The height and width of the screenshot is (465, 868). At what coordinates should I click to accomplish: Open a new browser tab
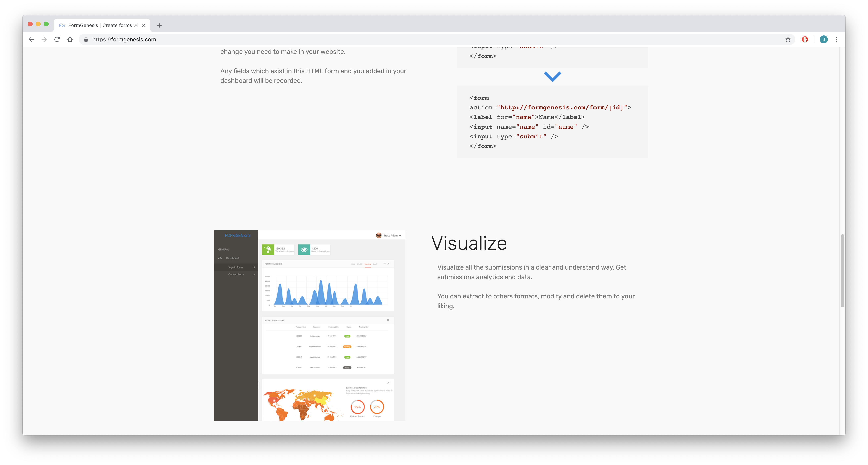click(x=159, y=25)
